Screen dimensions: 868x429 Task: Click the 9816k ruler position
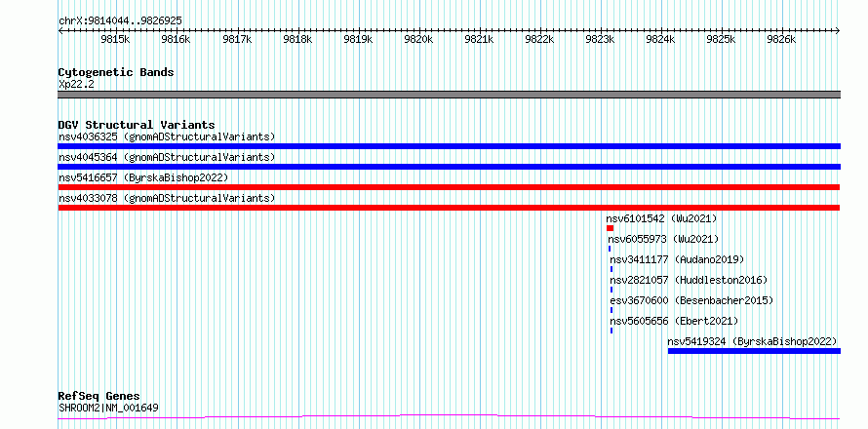(176, 39)
